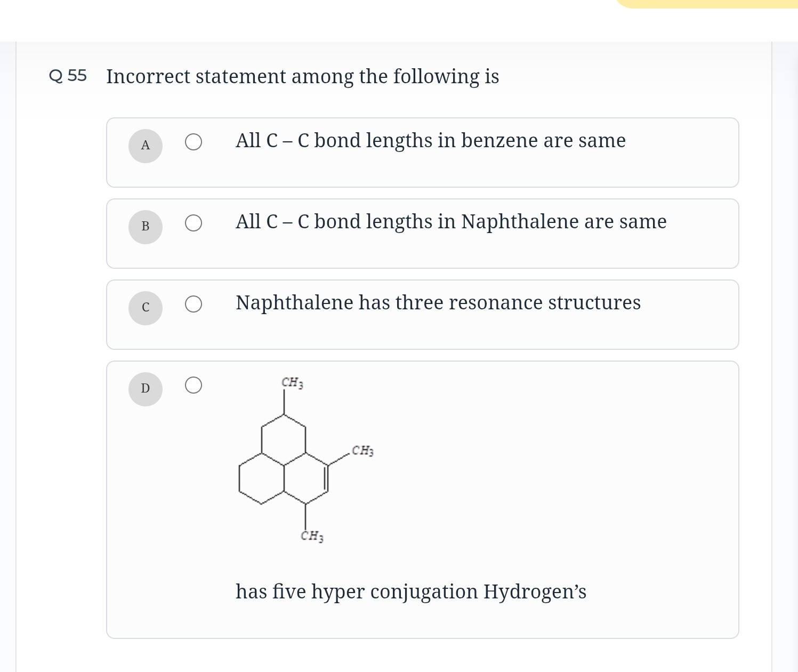Screen dimensions: 798x672
Task: Click the fused-ring molecule structure diagram
Action: coord(284,465)
